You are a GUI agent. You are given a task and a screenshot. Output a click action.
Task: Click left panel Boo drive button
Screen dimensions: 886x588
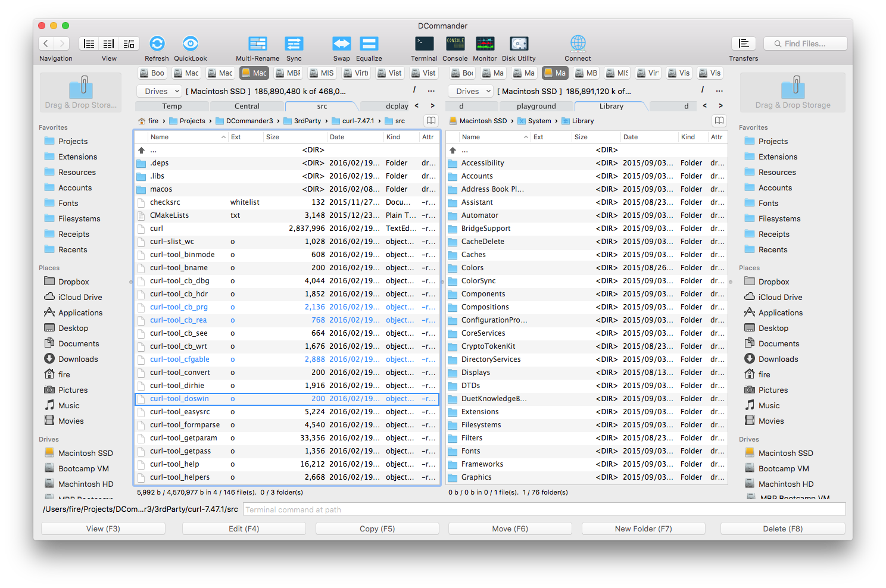click(x=152, y=73)
